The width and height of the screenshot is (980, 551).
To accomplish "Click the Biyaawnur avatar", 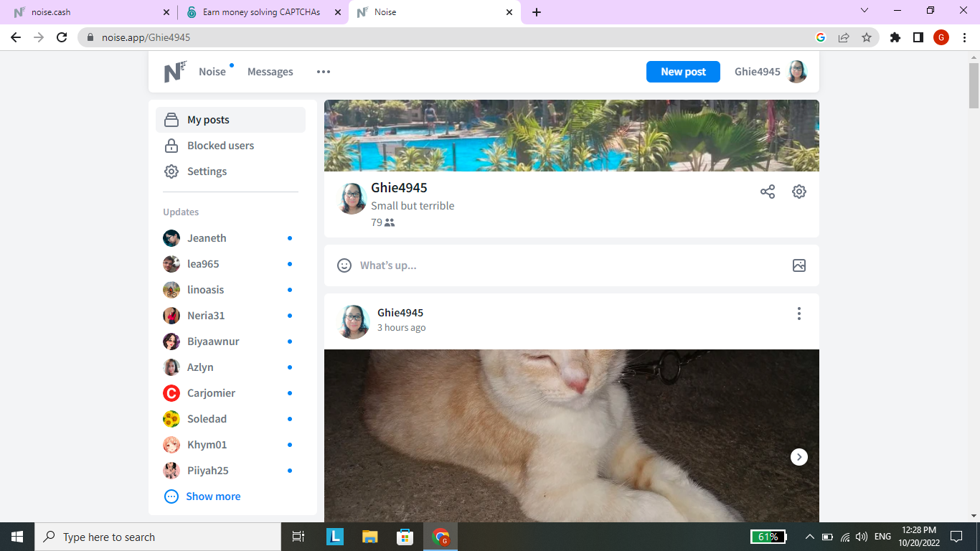I will [171, 342].
